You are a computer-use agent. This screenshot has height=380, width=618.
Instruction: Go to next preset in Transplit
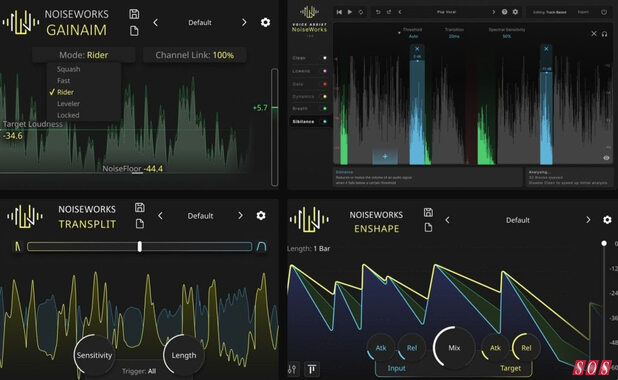click(240, 216)
